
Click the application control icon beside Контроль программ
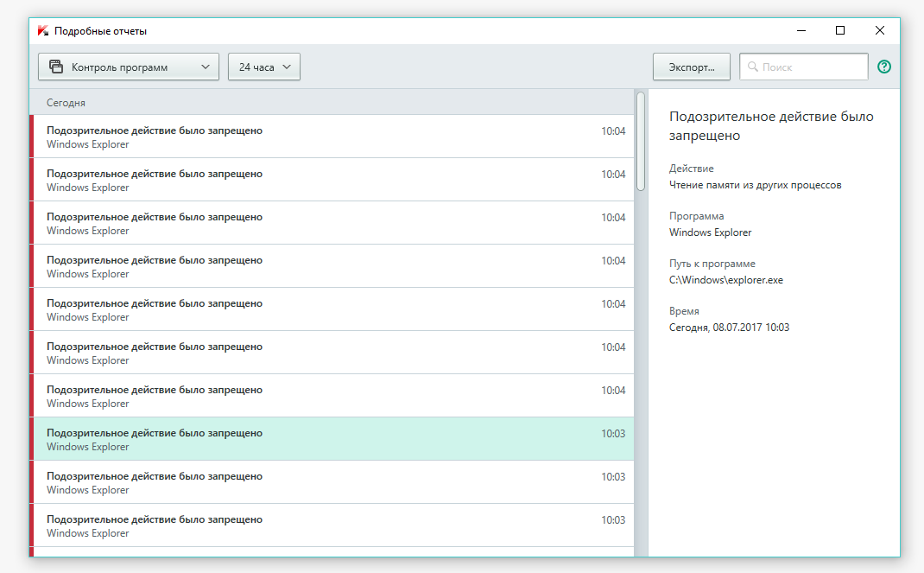coord(56,67)
